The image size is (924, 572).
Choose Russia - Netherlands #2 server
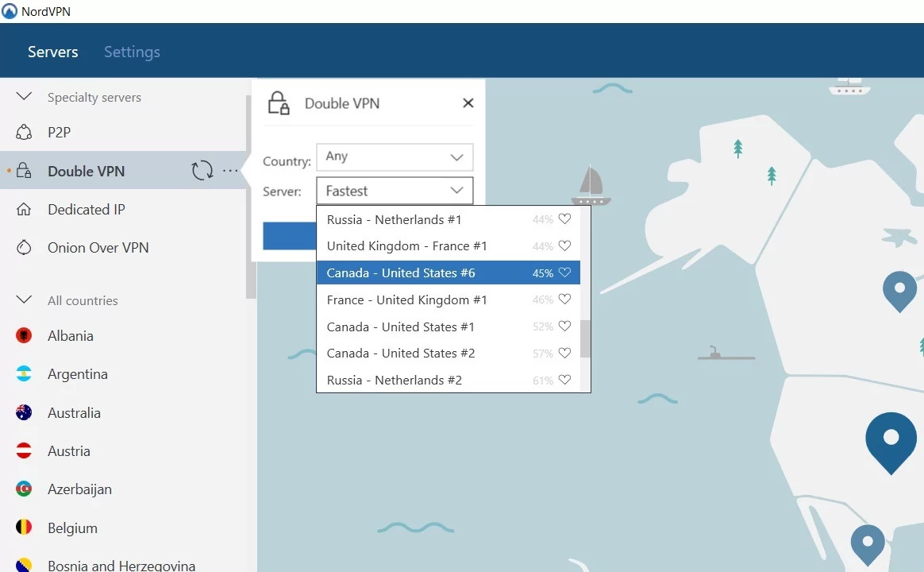point(448,380)
